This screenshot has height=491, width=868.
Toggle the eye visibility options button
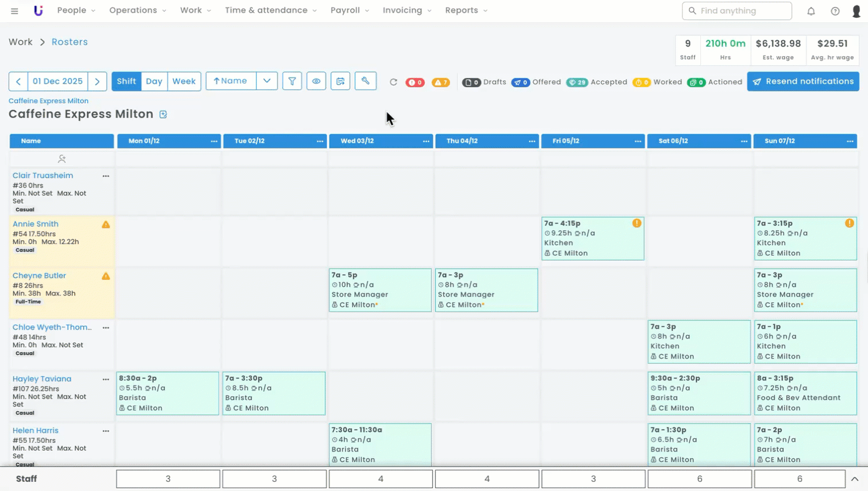pyautogui.click(x=316, y=81)
